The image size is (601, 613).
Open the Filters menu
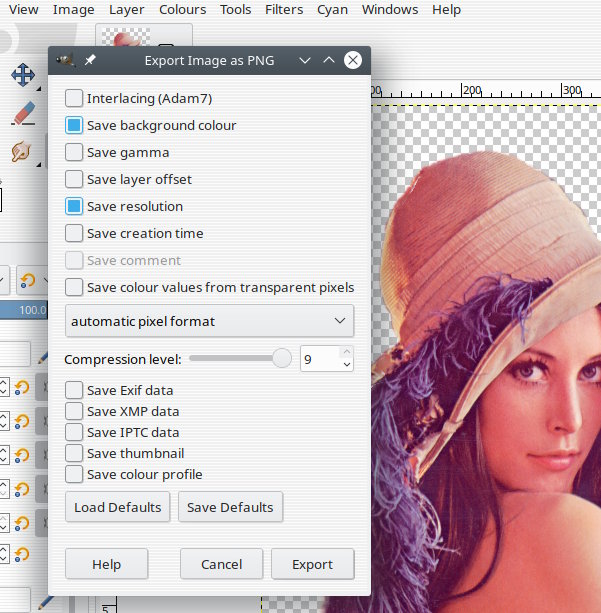coord(284,10)
